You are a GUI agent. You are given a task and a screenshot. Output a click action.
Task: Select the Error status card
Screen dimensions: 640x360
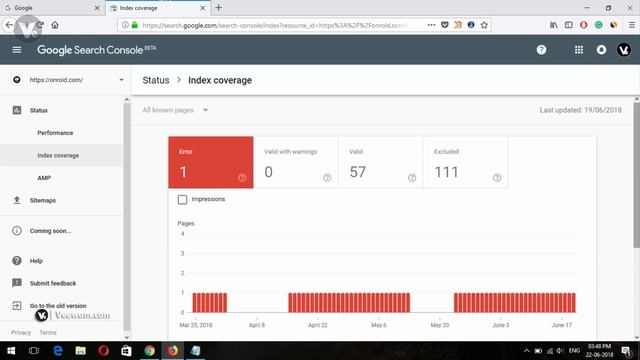pyautogui.click(x=211, y=162)
